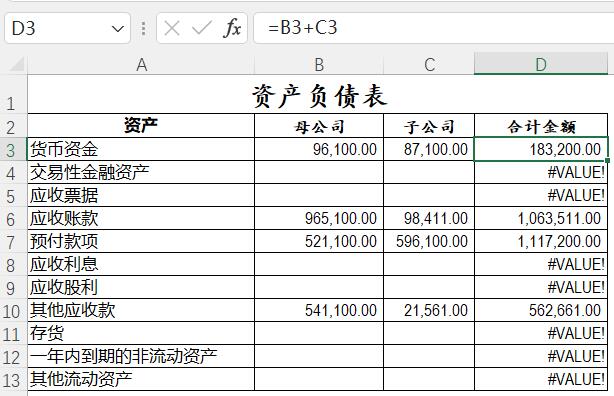Click #VALUE! error in row 12

[x=541, y=356]
